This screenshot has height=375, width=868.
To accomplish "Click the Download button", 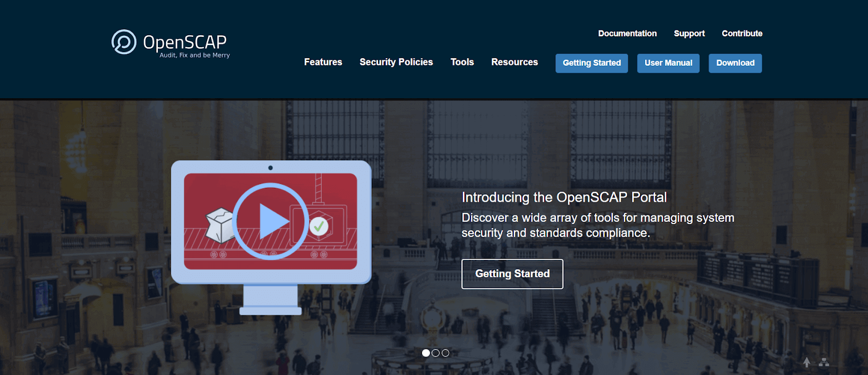I will pyautogui.click(x=735, y=63).
